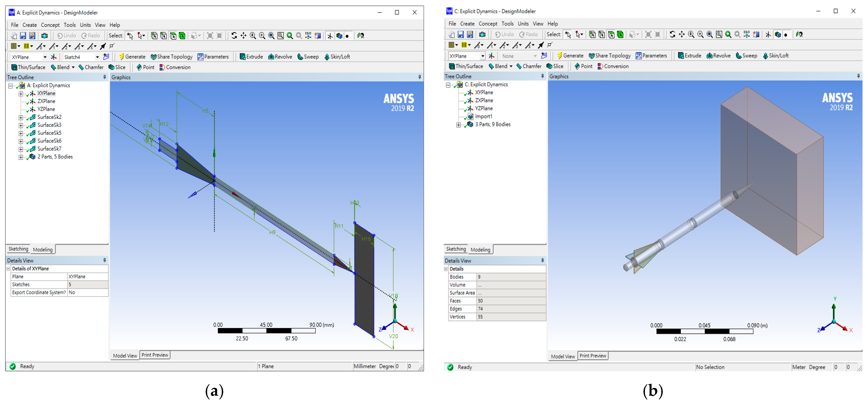Screen dimensions: 868x405
Task: Toggle Display Plane icon in left toolbar
Action: pos(330,36)
